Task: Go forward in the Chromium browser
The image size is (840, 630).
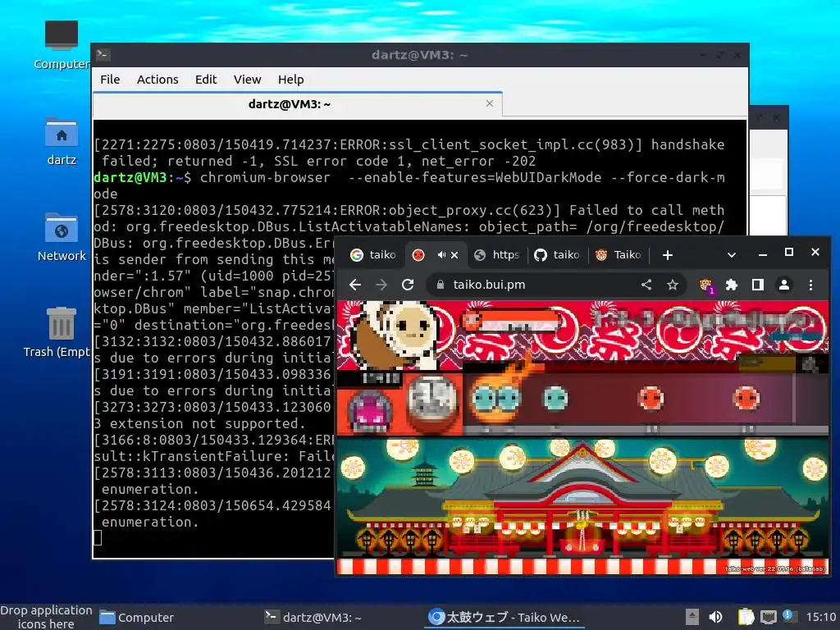Action: [x=381, y=285]
